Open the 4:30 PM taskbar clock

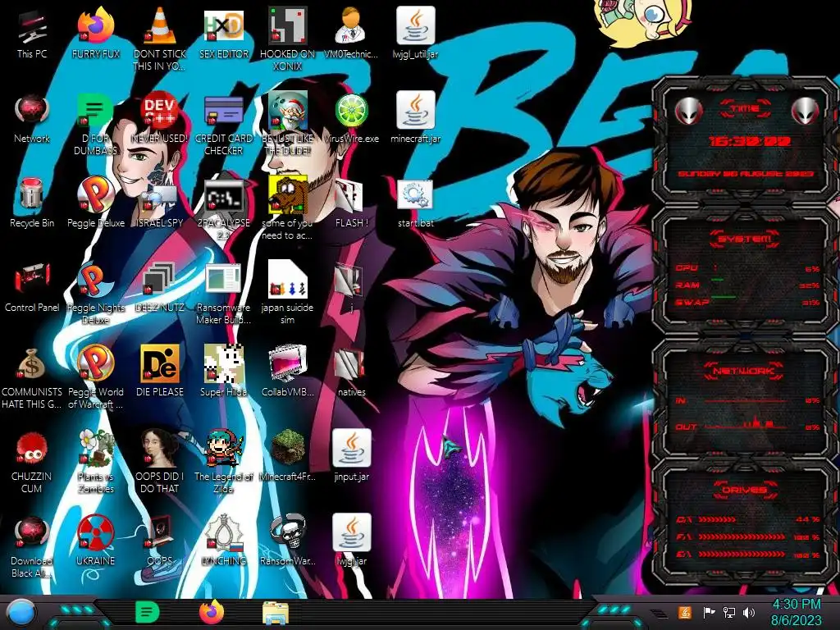pyautogui.click(x=797, y=613)
